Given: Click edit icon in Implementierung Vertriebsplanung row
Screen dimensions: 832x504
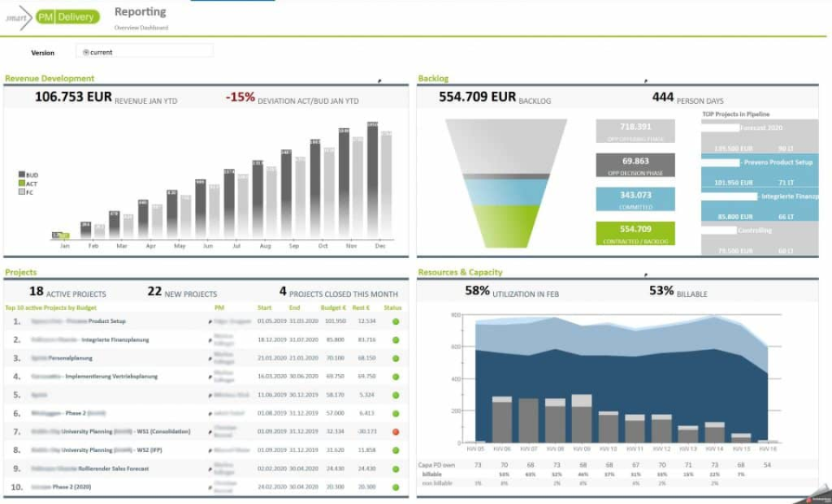Looking at the screenshot, I should 210,377.
